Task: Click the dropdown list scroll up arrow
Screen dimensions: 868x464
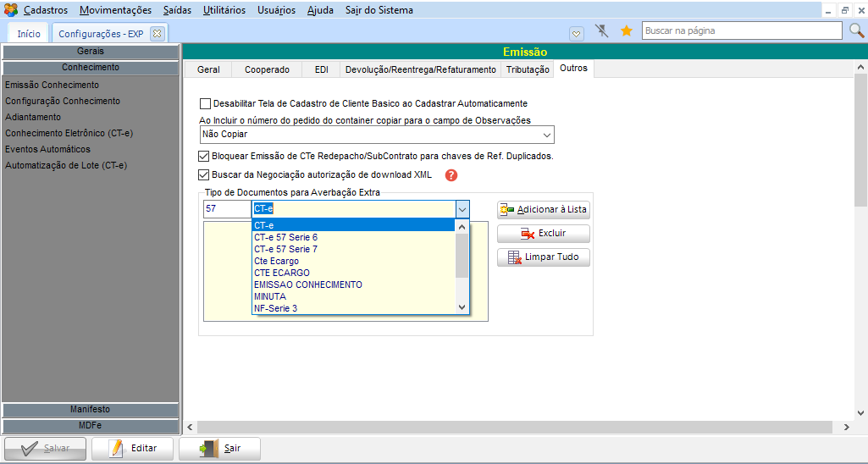Action: click(462, 226)
